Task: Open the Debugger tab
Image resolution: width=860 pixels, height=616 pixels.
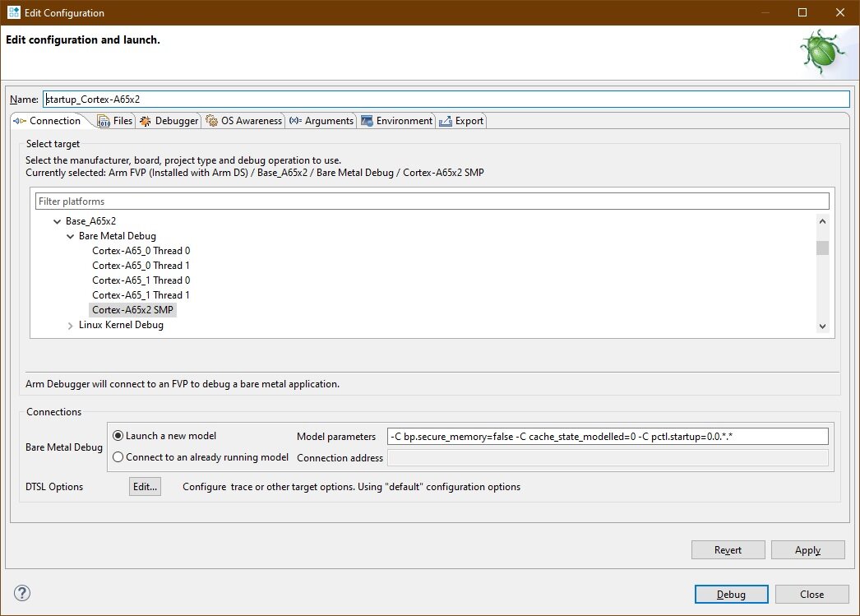Action: (x=169, y=121)
